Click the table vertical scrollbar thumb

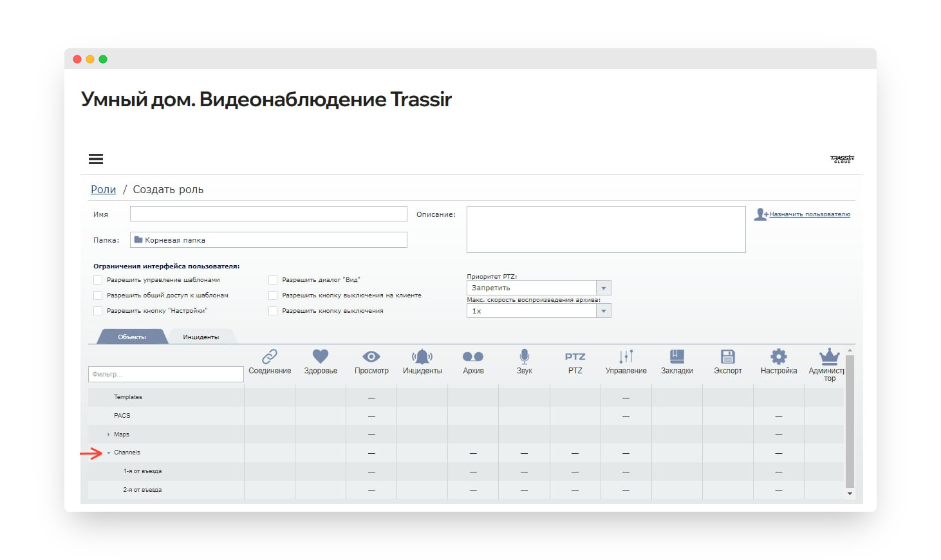pos(850,421)
